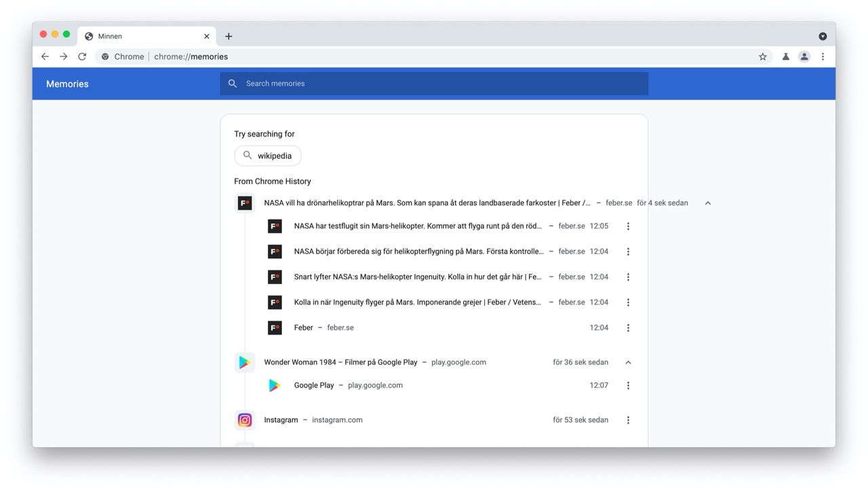Click the Instagram logo icon
Image resolution: width=868 pixels, height=490 pixels.
click(x=245, y=420)
